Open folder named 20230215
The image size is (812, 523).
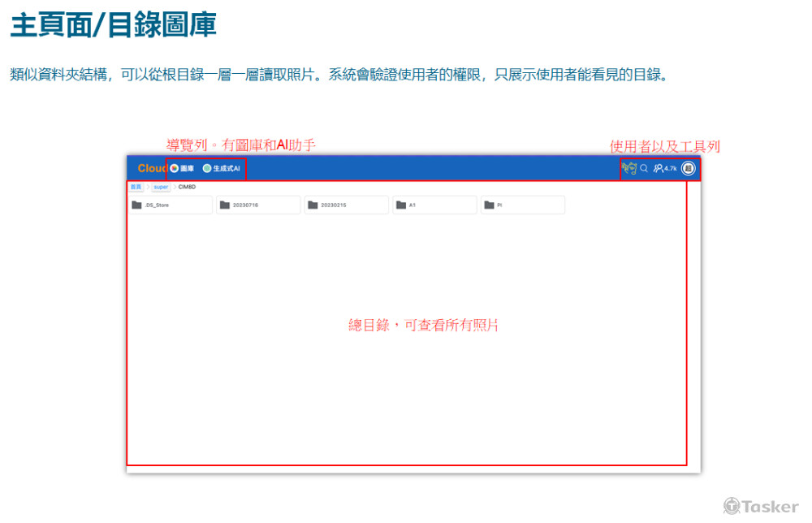click(x=346, y=205)
